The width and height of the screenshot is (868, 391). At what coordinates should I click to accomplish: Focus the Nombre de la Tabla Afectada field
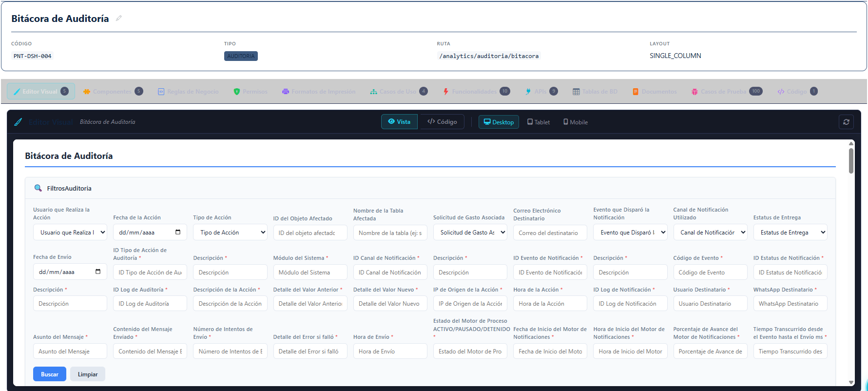click(x=390, y=233)
